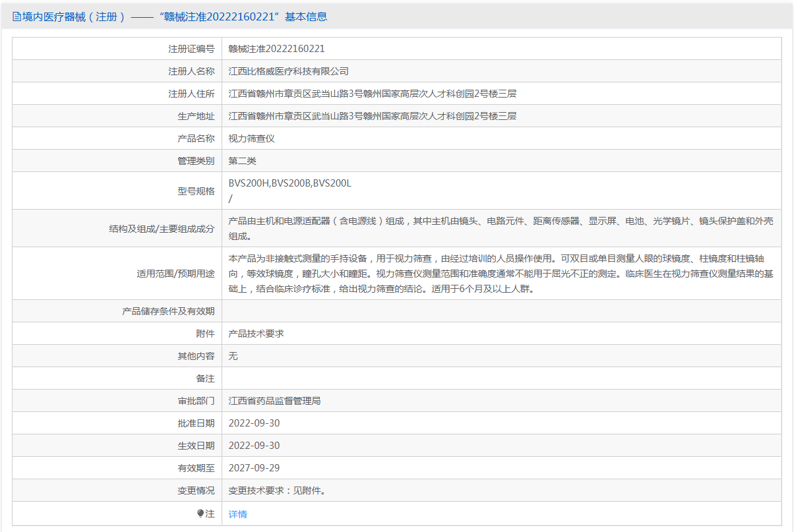
Task: Select registration number 赣械注准20222160221 value
Action: pyautogui.click(x=276, y=49)
